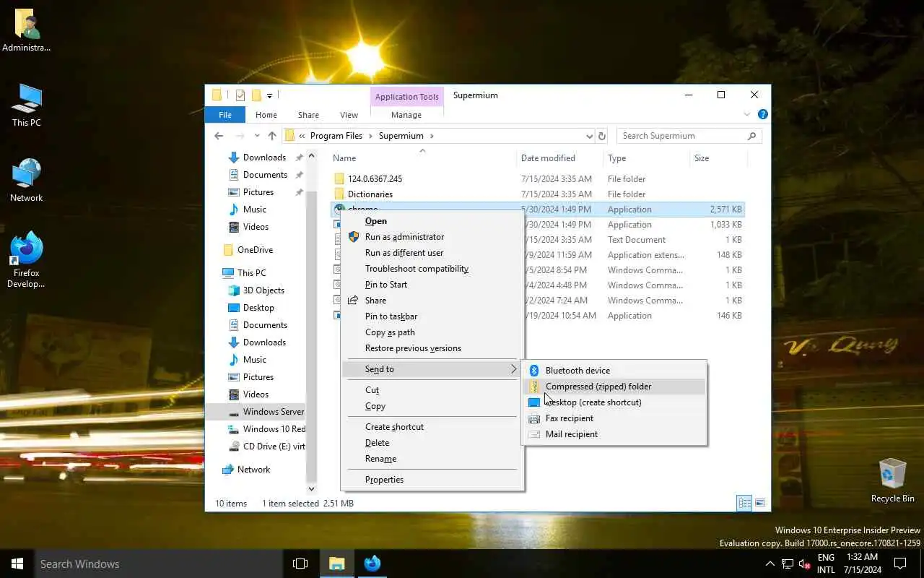Click the muted volume tray icon

[x=805, y=564]
